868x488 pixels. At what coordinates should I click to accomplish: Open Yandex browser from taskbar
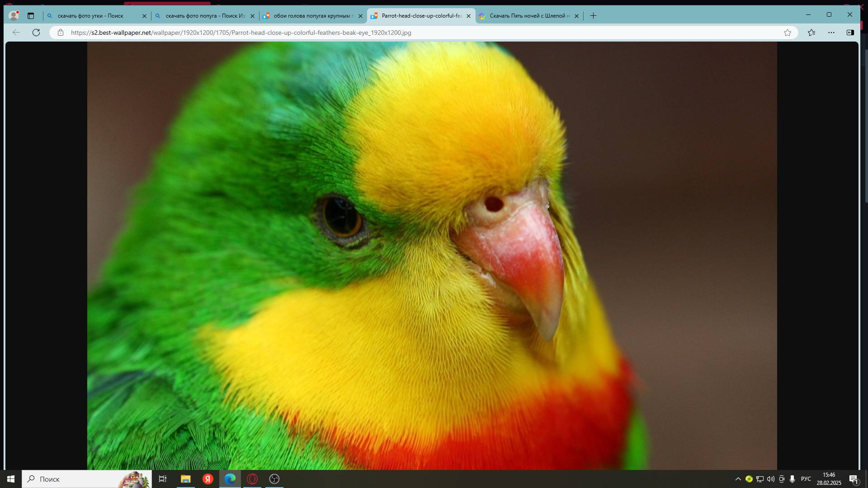[x=208, y=479]
